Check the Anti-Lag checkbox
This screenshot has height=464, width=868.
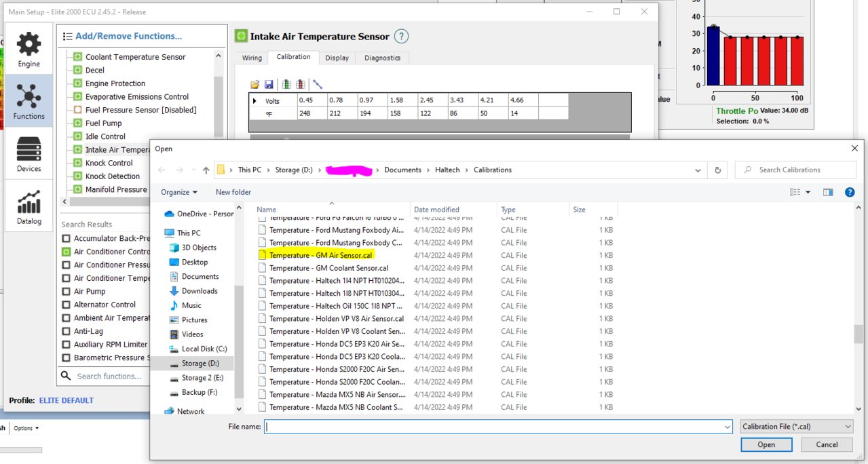(x=66, y=331)
